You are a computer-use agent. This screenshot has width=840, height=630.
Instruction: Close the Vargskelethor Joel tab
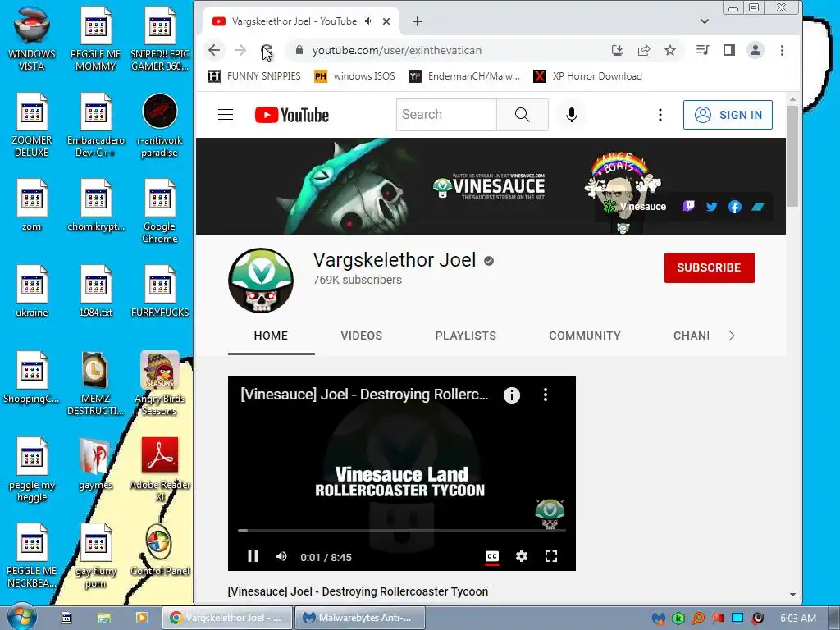point(386,21)
